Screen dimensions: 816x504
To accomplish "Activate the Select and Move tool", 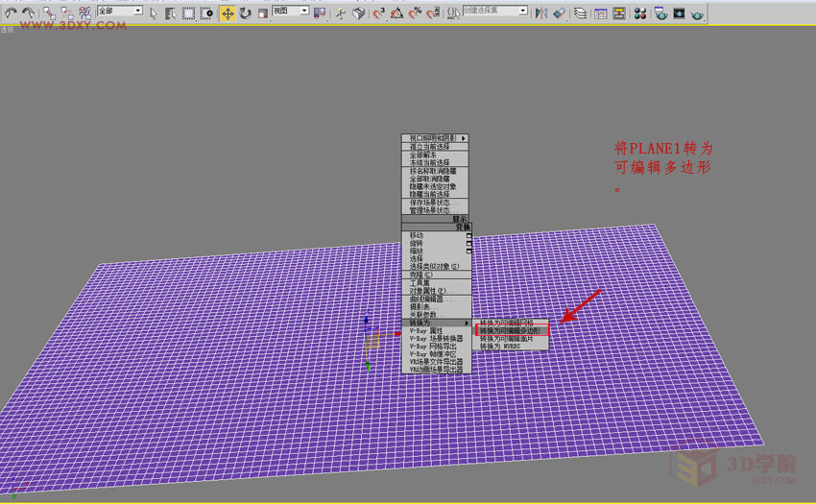I will (228, 13).
